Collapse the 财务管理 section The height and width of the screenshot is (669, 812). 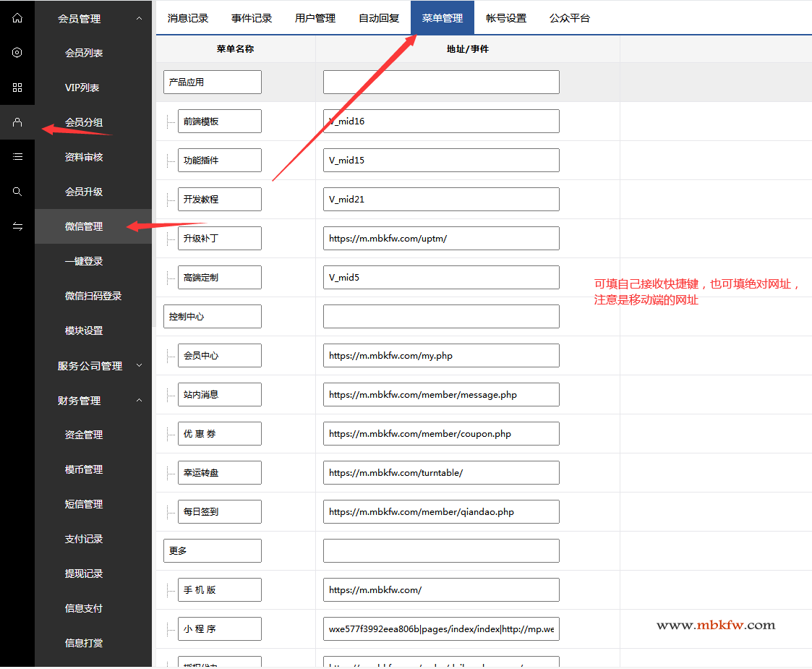pyautogui.click(x=139, y=401)
